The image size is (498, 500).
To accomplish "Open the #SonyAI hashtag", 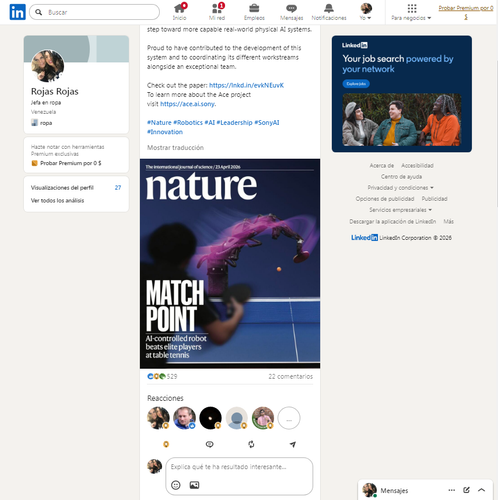I will 267,123.
